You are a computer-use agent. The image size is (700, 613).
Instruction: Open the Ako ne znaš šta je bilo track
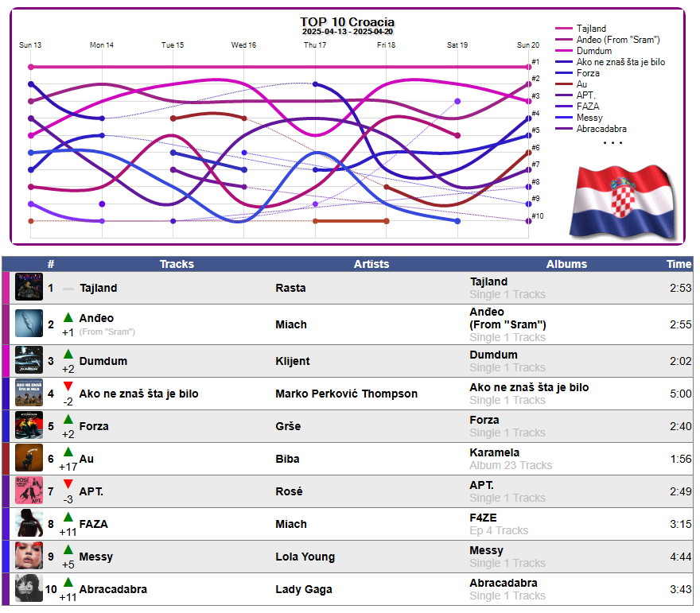tap(139, 394)
